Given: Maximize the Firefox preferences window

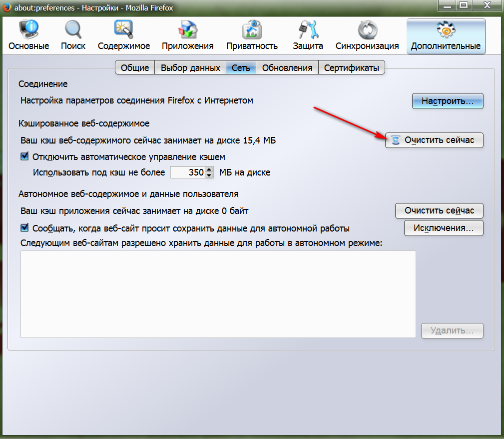Looking at the screenshot, I should point(464,5).
